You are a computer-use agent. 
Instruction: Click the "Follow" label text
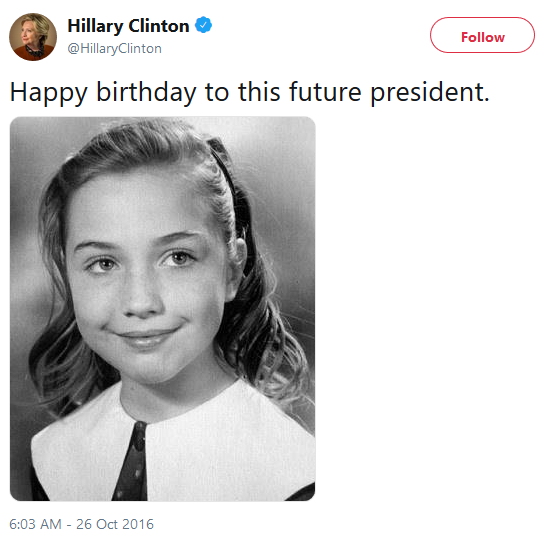pyautogui.click(x=483, y=37)
